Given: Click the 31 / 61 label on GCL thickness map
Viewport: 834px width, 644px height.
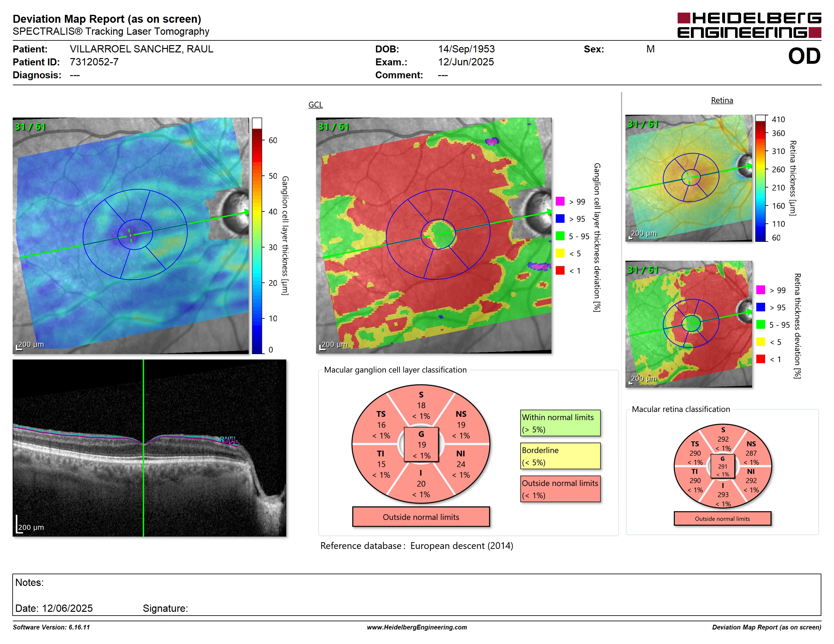Looking at the screenshot, I should click(30, 127).
